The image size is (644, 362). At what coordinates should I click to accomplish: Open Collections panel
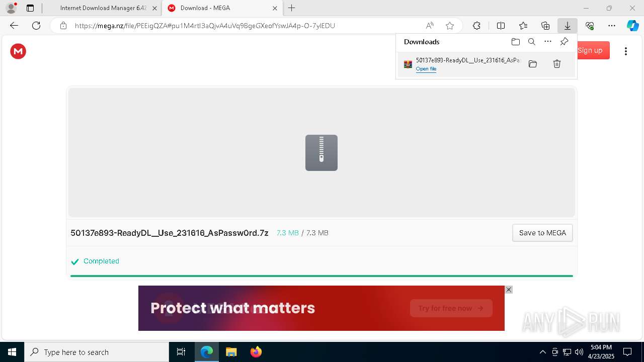point(545,26)
